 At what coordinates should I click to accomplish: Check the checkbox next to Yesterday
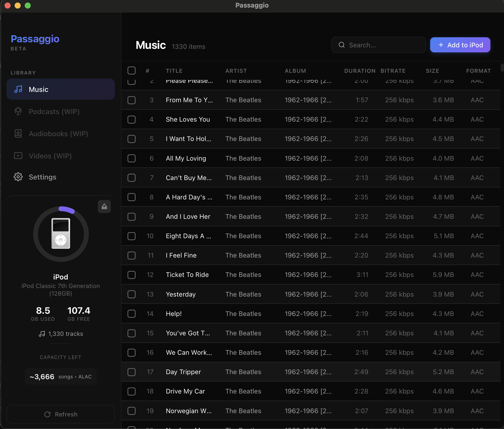(x=132, y=294)
